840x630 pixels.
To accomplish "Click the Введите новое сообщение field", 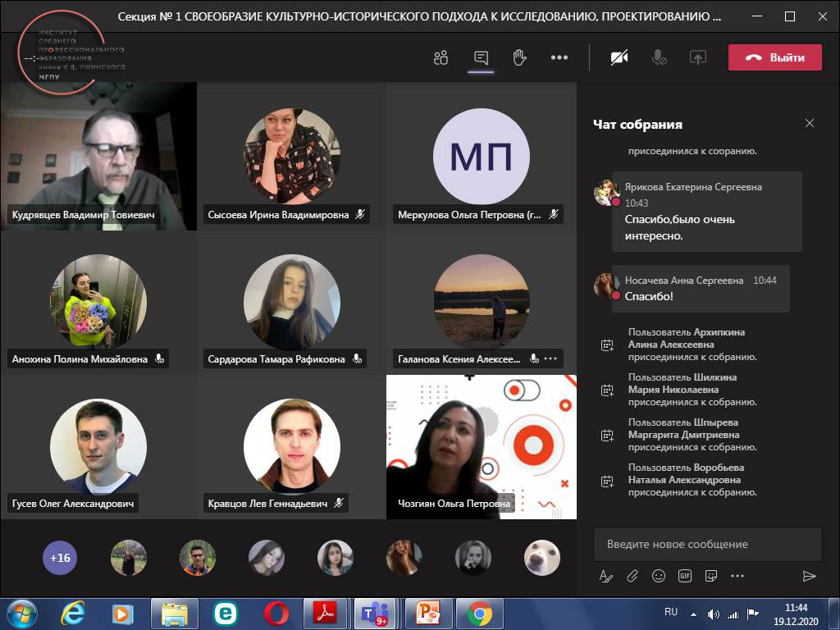I will tap(707, 544).
